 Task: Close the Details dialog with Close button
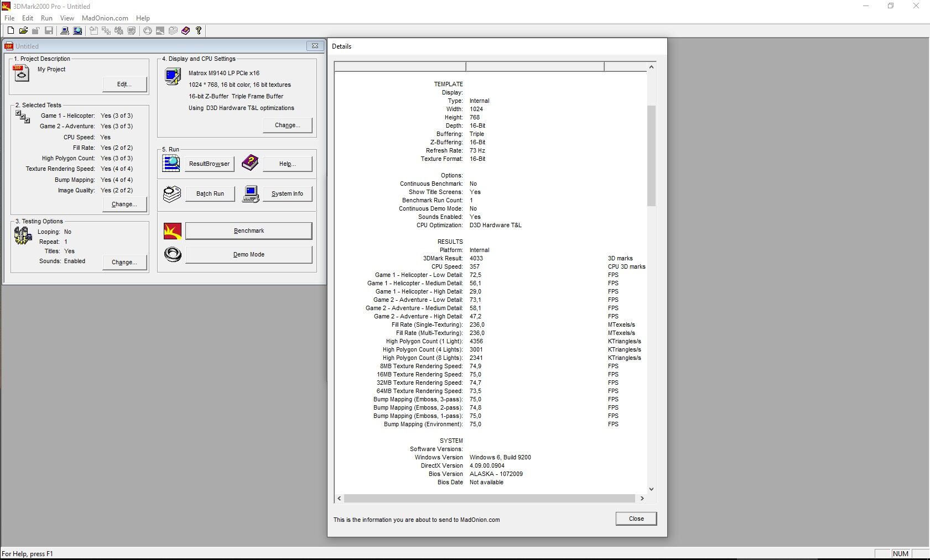click(636, 519)
